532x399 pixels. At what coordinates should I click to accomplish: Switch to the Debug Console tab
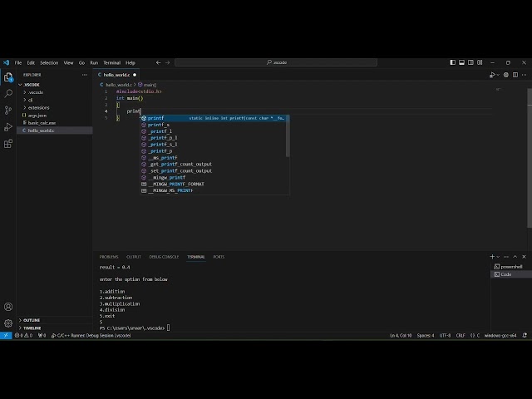164,257
